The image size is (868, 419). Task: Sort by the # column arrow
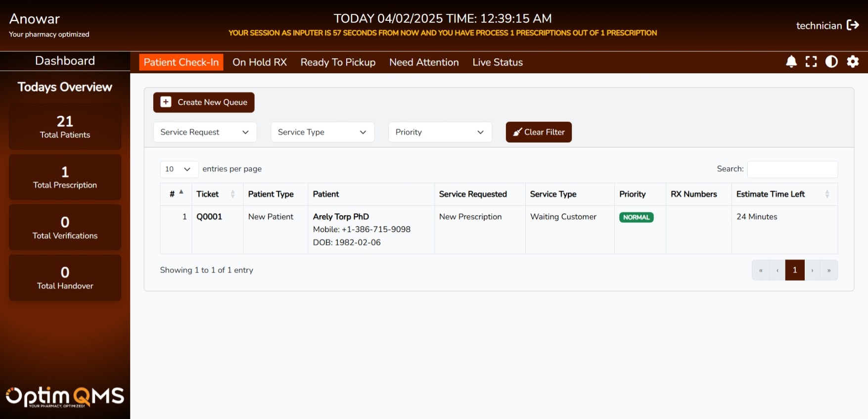pos(181,192)
